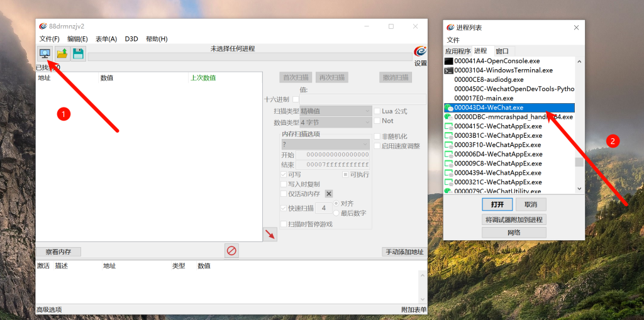Select 000017E0-main.exe process
644x320 pixels.
point(509,98)
